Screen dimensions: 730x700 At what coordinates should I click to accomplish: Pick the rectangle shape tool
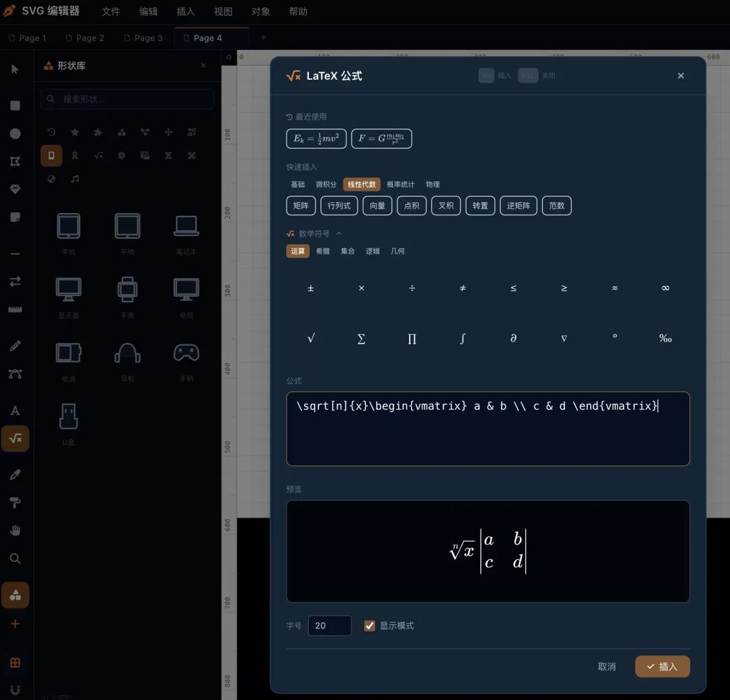coord(15,106)
